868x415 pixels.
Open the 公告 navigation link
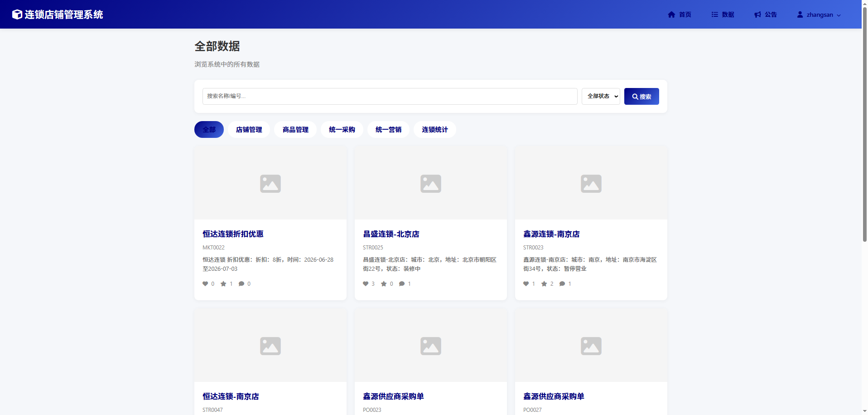tap(766, 15)
